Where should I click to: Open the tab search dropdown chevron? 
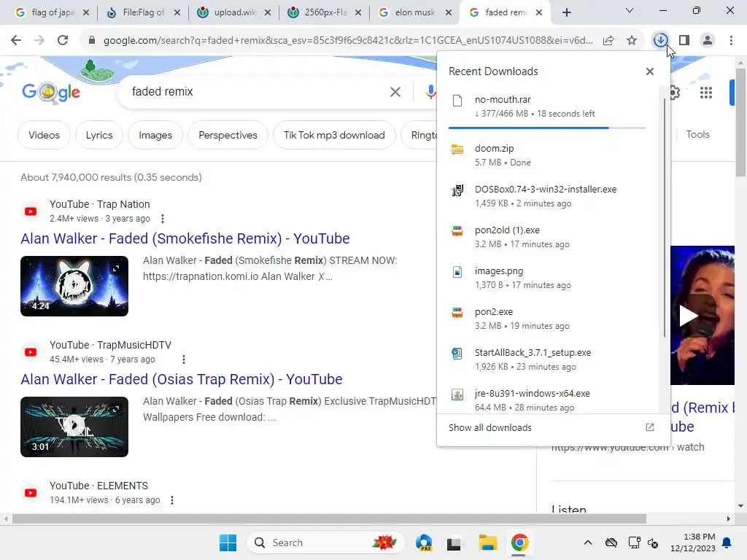(630, 10)
